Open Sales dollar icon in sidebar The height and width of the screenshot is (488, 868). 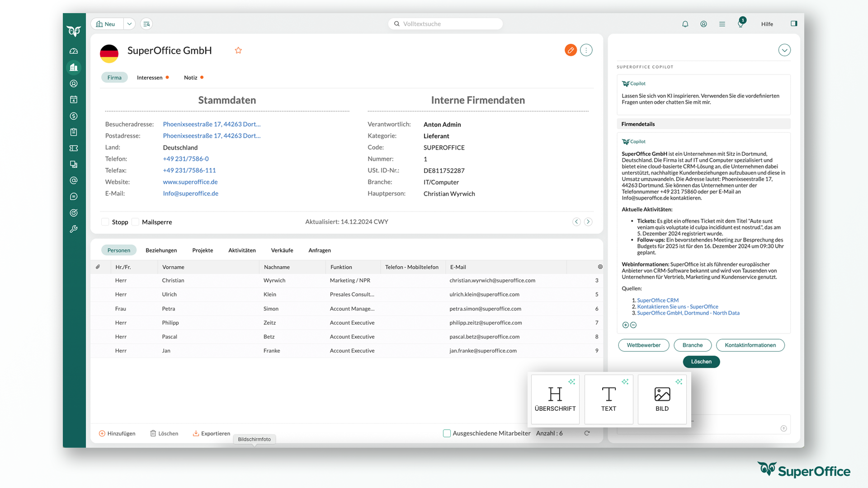click(74, 116)
